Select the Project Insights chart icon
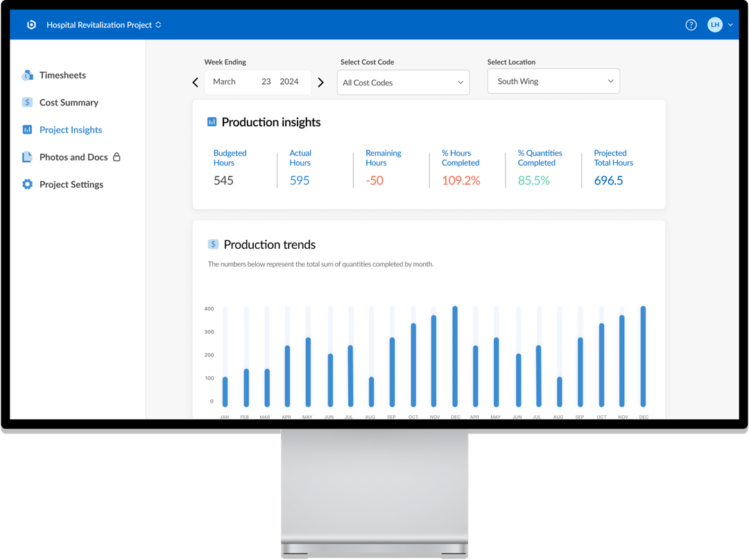Viewport: 749px width, 560px height. click(27, 130)
